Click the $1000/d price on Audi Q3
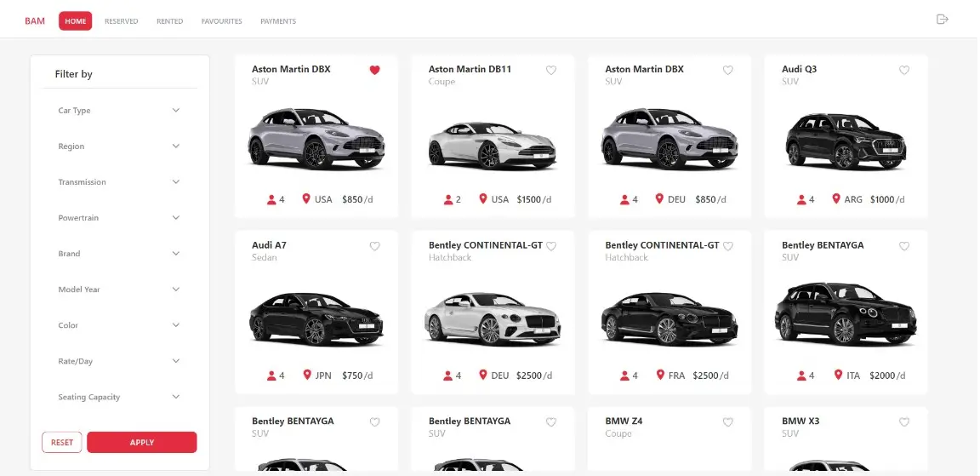This screenshot has height=476, width=980. point(887,199)
